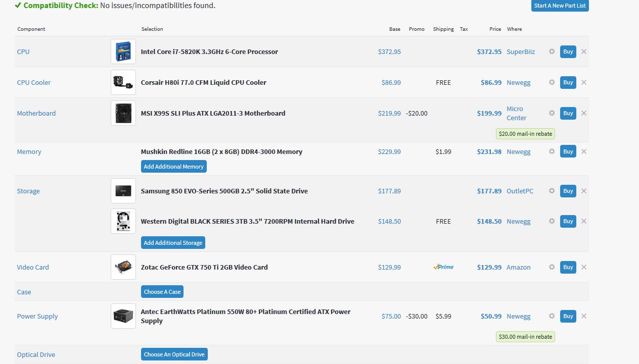Click Add Additional Memory button
The image size is (639, 364).
click(174, 167)
